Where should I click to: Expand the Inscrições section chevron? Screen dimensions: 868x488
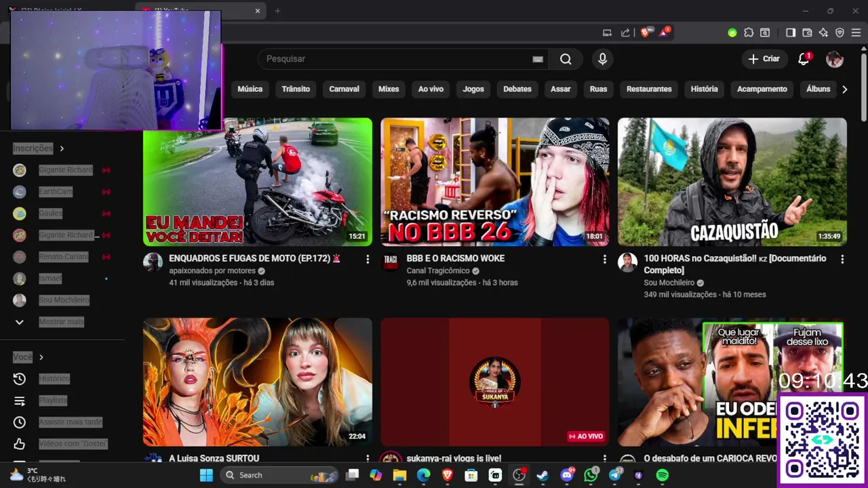click(62, 148)
